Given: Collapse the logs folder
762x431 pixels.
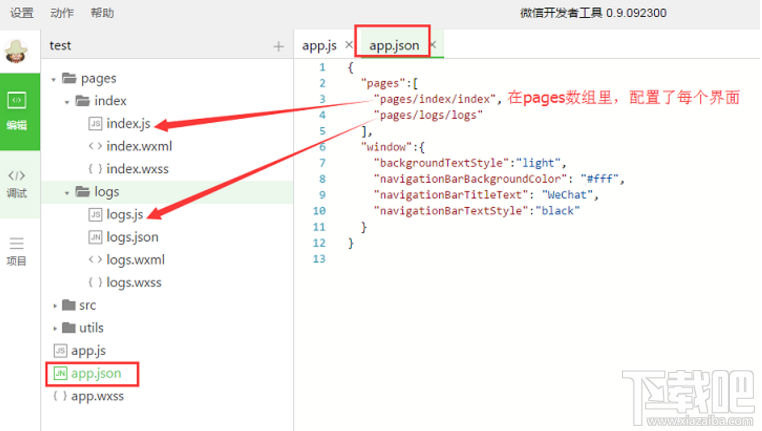Looking at the screenshot, I should pyautogui.click(x=67, y=193).
